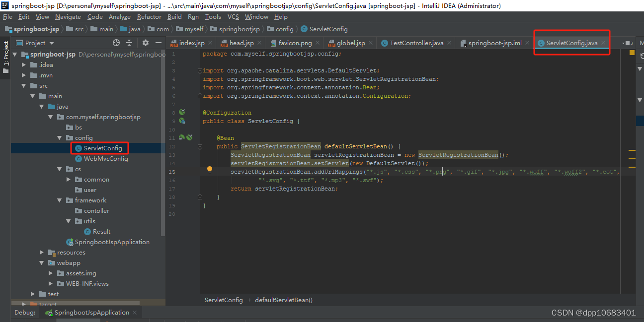
Task: Click the second bean gutter icon at line 11
Action: (189, 137)
